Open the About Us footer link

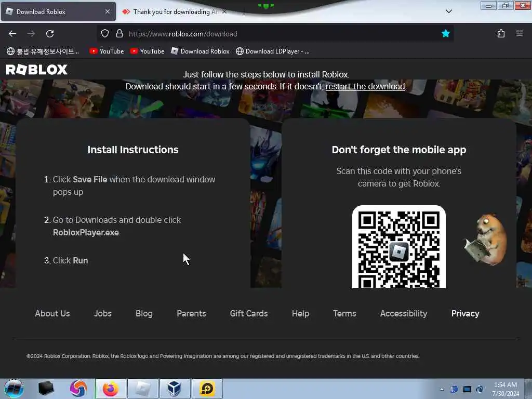(x=52, y=313)
